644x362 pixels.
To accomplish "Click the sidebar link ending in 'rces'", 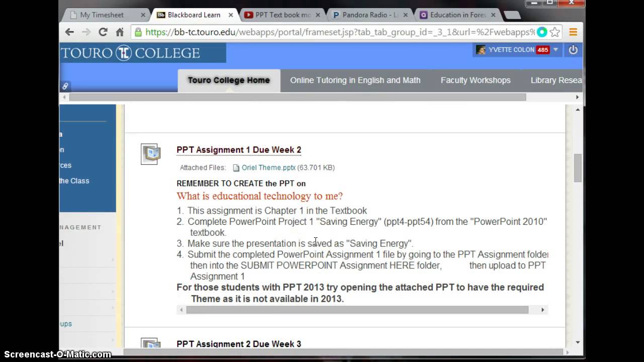I will (x=65, y=165).
